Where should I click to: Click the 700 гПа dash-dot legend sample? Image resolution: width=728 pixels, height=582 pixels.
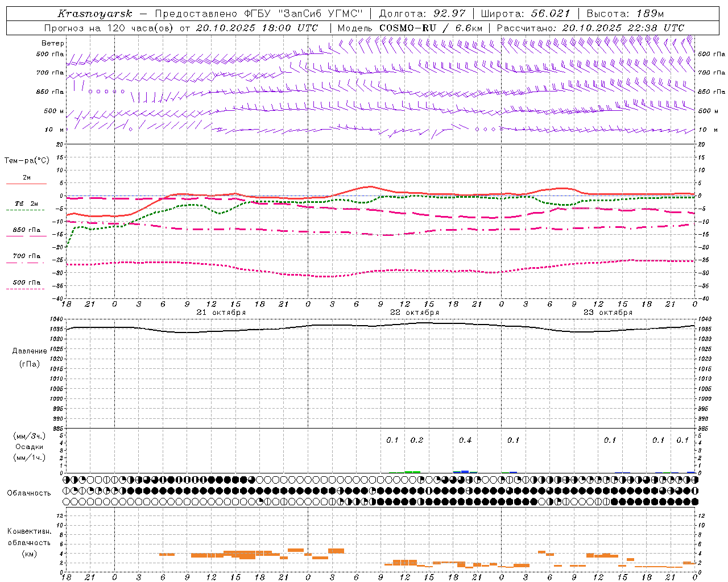click(x=26, y=263)
